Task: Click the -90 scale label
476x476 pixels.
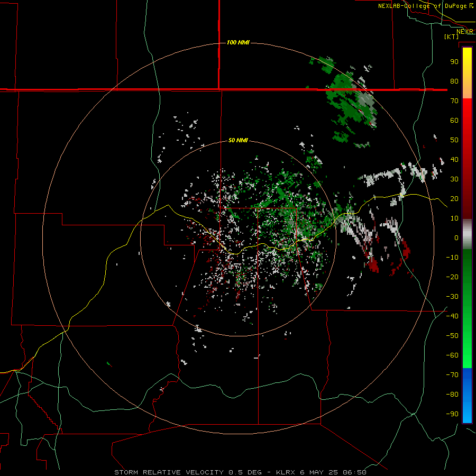Action: pyautogui.click(x=452, y=414)
